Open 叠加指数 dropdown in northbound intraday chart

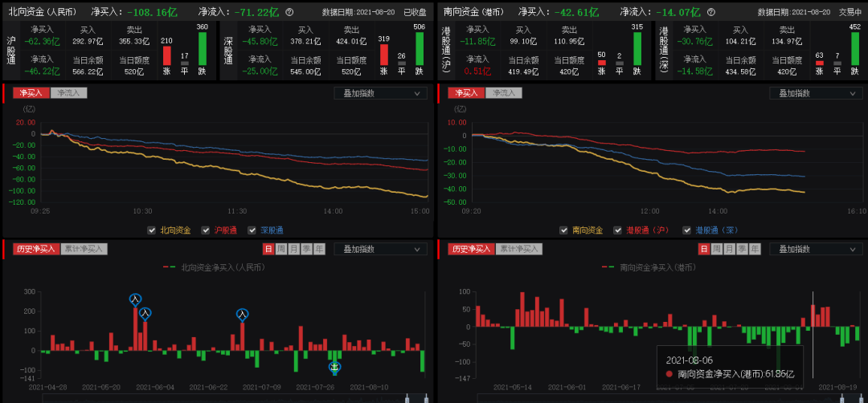pos(380,93)
